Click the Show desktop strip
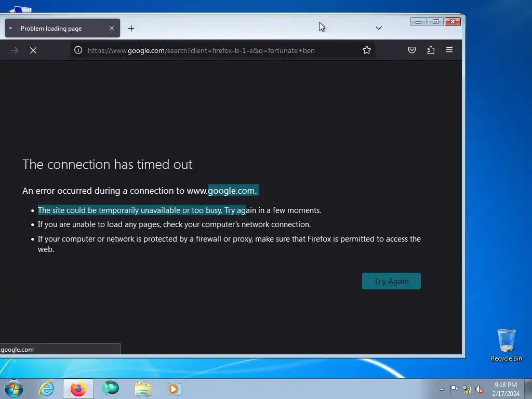The height and width of the screenshot is (399, 532). point(528,389)
